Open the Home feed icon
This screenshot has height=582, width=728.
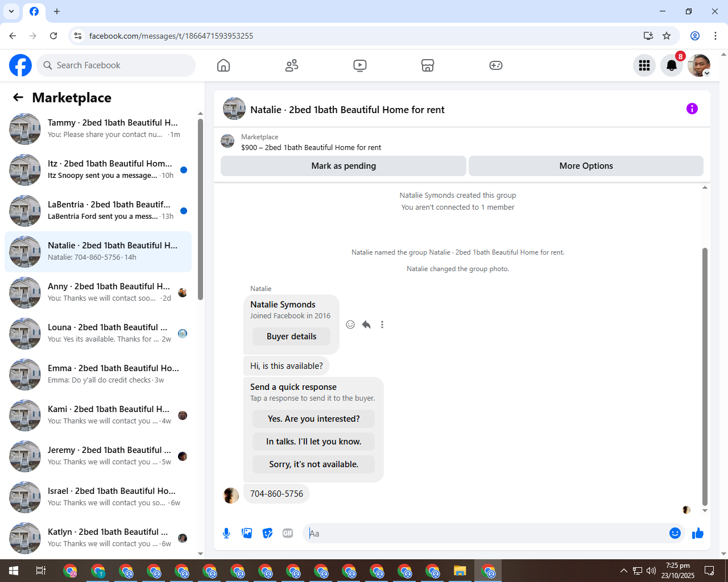pos(224,65)
